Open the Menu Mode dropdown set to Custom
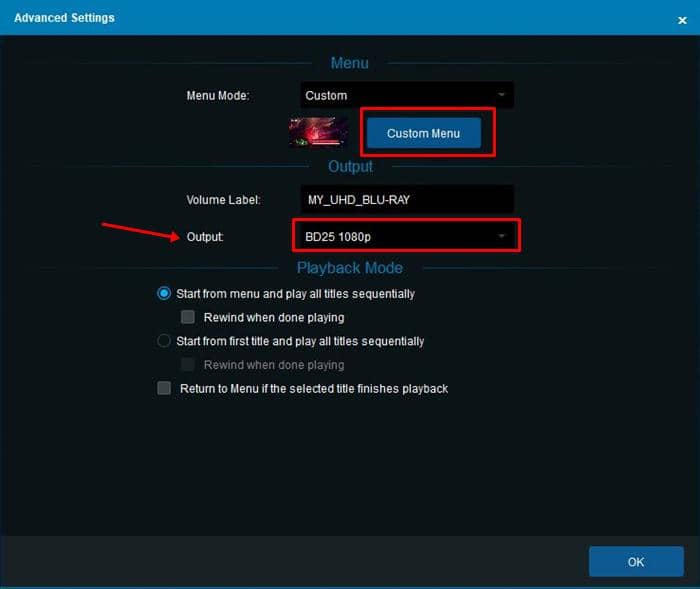Image resolution: width=700 pixels, height=589 pixels. [407, 96]
